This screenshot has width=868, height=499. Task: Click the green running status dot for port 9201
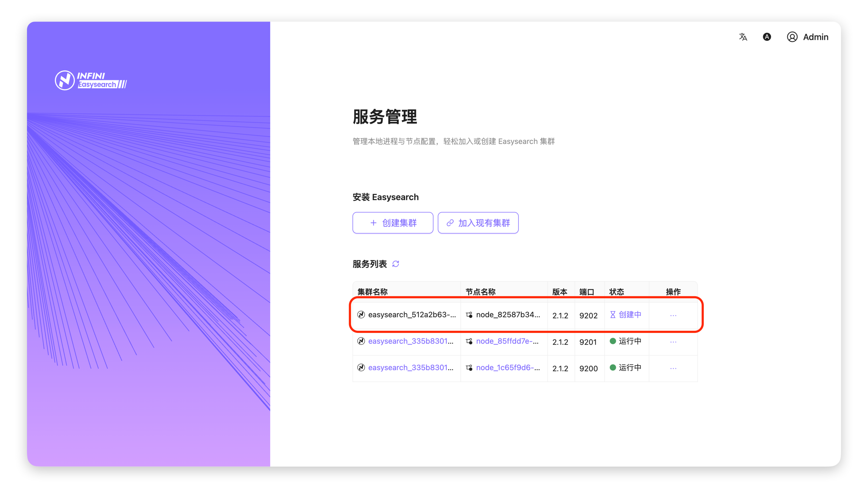[x=613, y=341]
